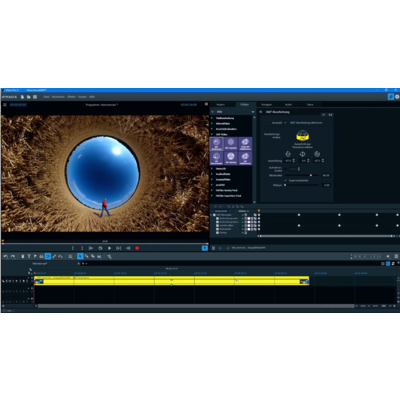Open the Datei menu

[46, 97]
